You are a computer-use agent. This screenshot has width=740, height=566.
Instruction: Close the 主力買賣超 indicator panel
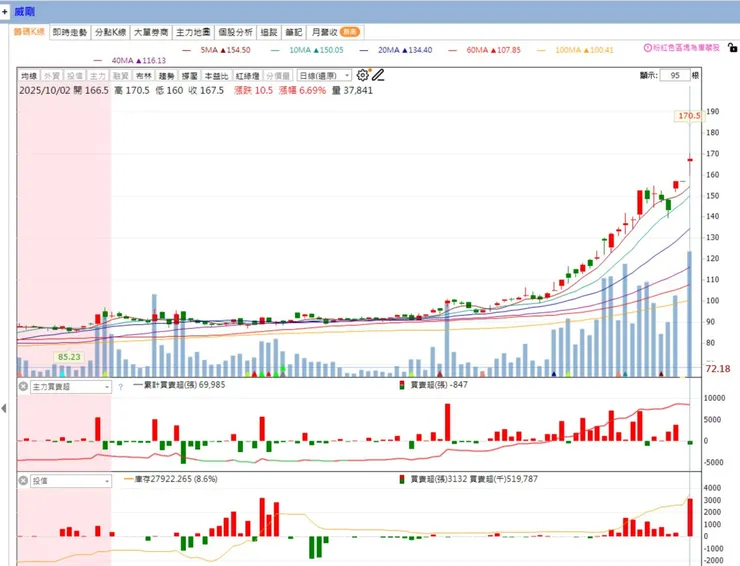[x=23, y=387]
